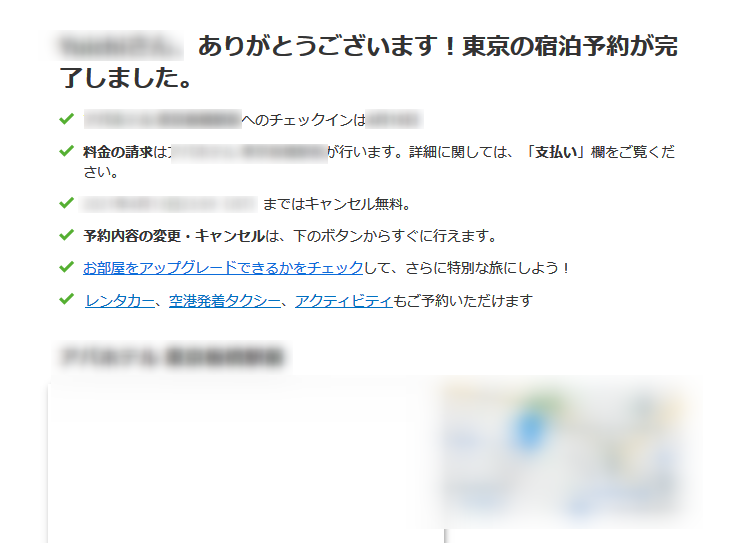Click the checkmark next to レンタカー
733x543 pixels.
[66, 300]
